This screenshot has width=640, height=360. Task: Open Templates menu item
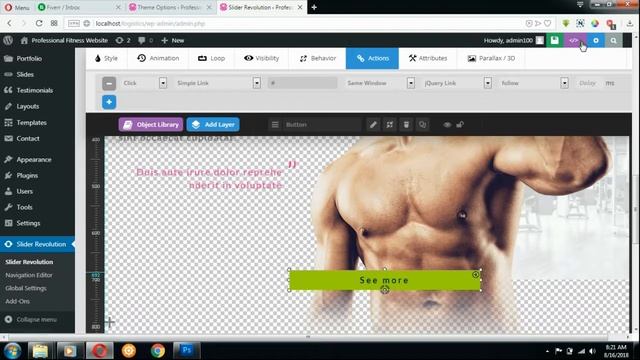pos(31,122)
